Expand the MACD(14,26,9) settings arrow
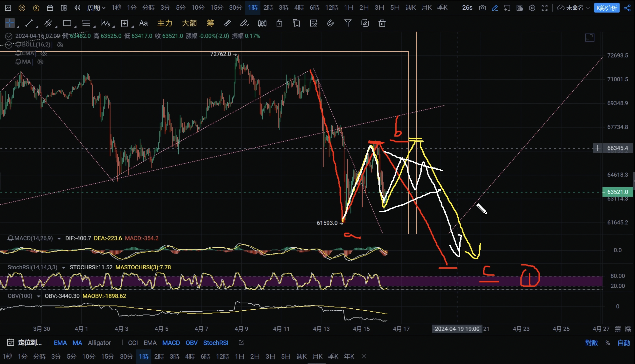 point(59,239)
